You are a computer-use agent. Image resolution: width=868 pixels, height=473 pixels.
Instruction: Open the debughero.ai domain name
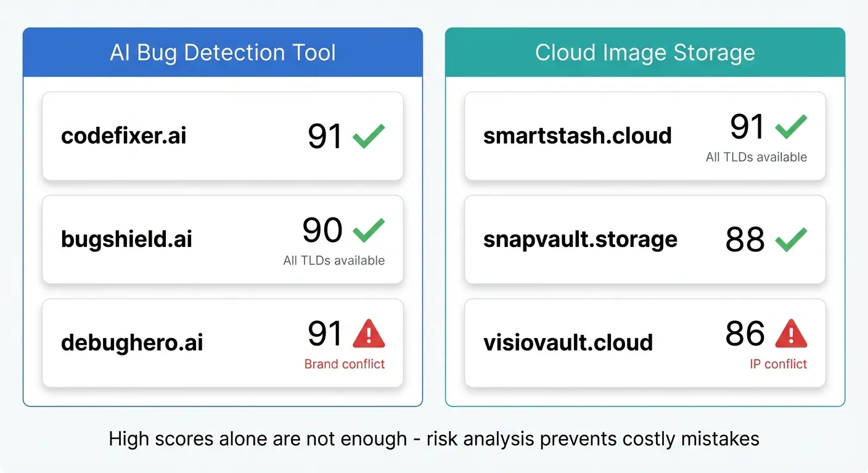click(132, 343)
